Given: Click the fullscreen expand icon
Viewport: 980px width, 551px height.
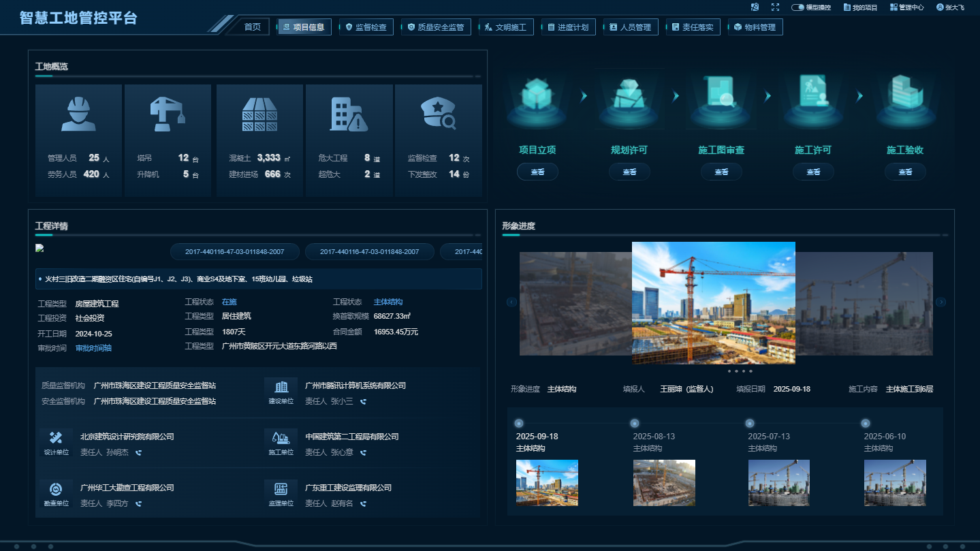Looking at the screenshot, I should pos(775,7).
